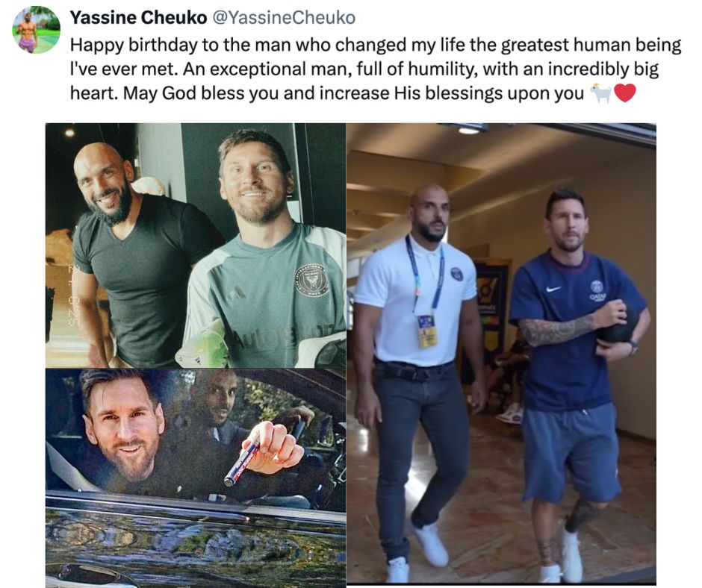This screenshot has height=588, width=702.
Task: Click the Adidas logo on the green jersey
Action: 237,293
